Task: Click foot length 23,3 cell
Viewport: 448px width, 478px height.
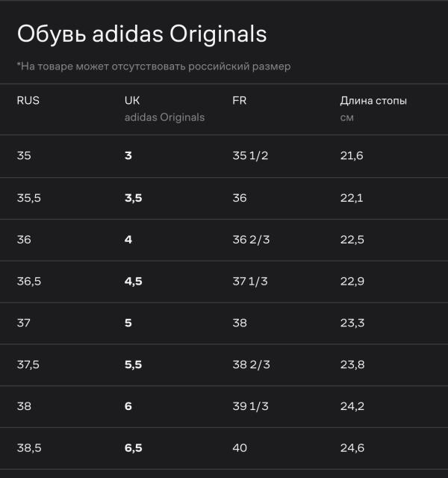Action: click(352, 323)
